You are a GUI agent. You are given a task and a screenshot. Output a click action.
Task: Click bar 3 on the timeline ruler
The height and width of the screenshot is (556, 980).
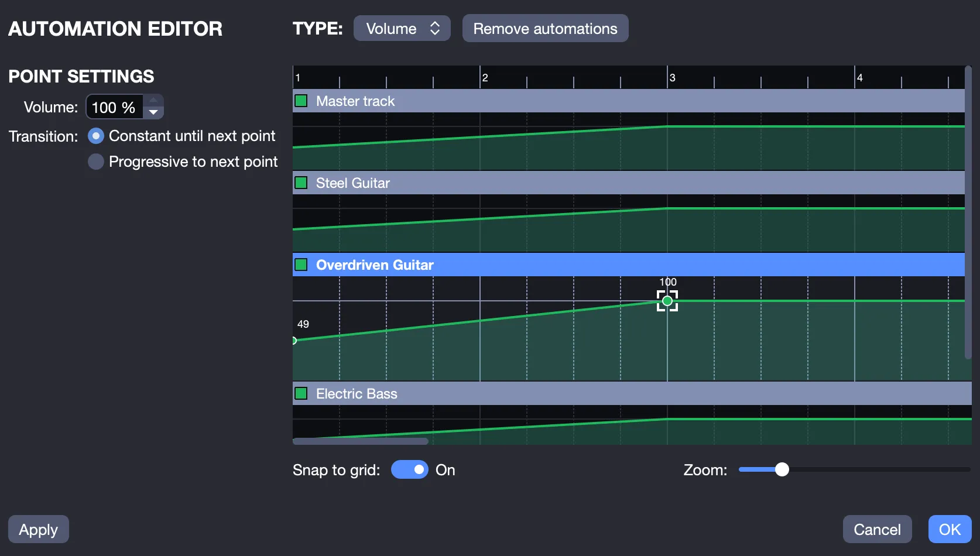(x=672, y=78)
